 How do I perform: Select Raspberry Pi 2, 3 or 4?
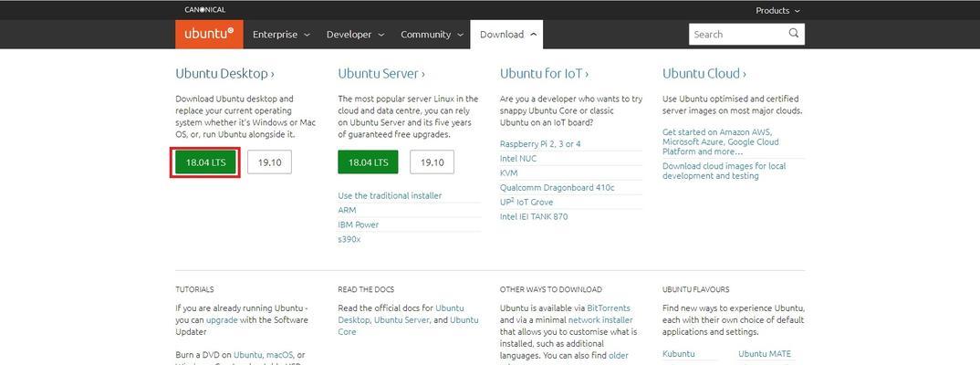point(540,144)
